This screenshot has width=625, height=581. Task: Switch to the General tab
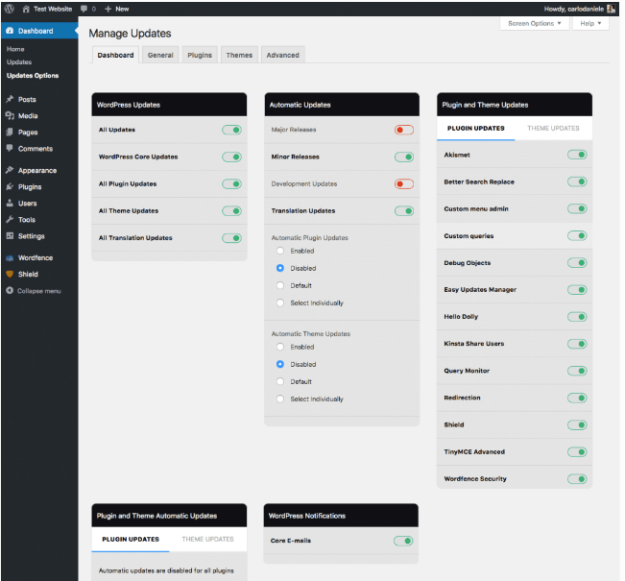tap(161, 55)
